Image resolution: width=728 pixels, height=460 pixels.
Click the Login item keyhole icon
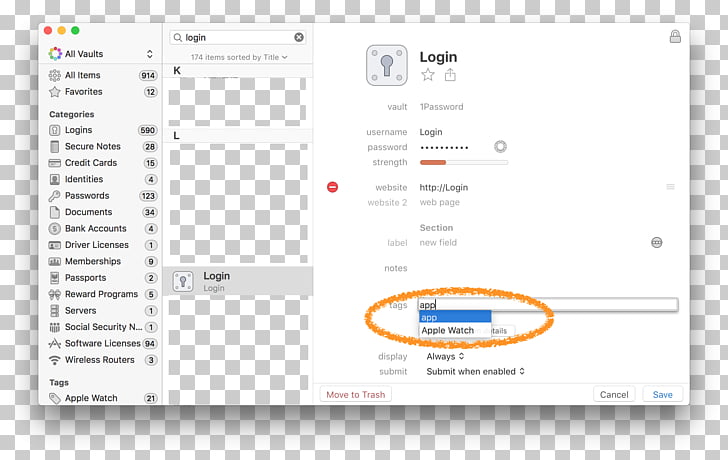[x=386, y=65]
